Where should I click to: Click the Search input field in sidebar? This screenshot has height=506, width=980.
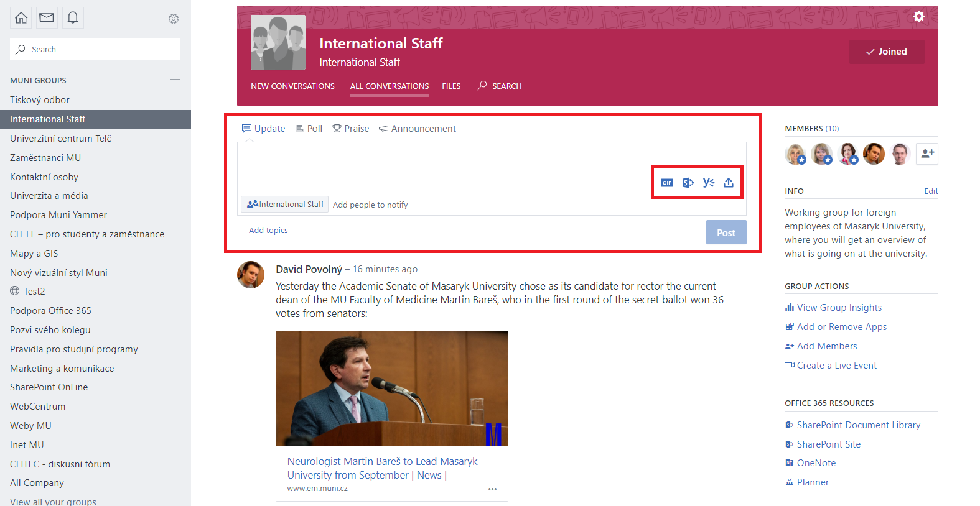click(x=95, y=49)
